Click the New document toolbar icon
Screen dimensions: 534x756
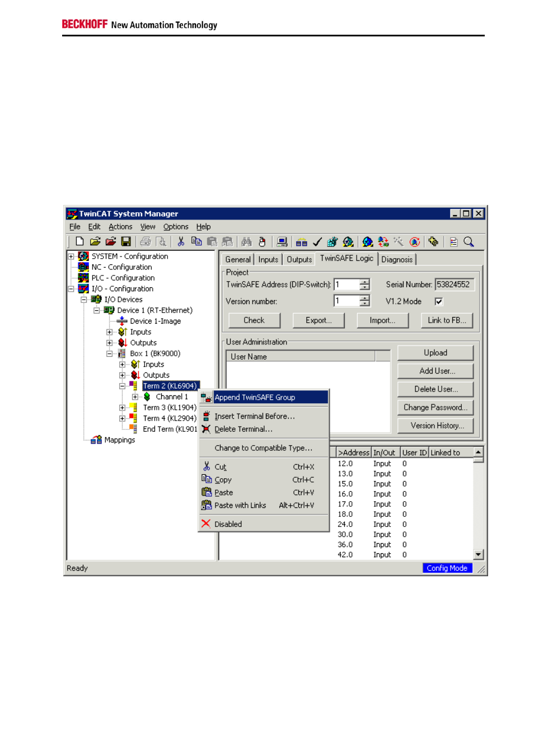(79, 242)
